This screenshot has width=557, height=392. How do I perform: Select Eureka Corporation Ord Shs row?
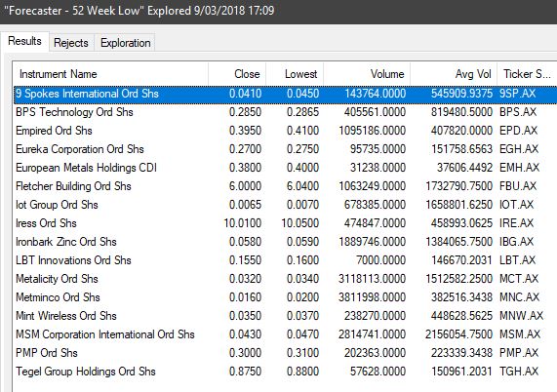tap(285, 149)
